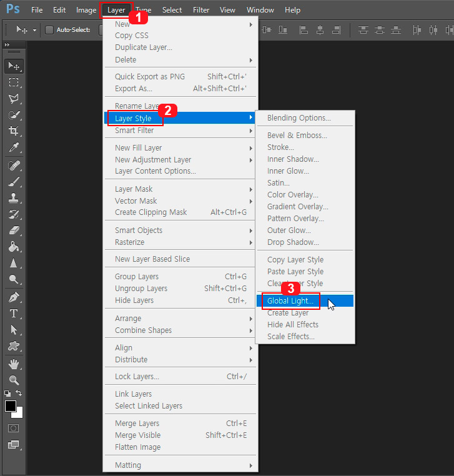Screen dimensions: 454x476
Task: Change screen mode icon
Action: coord(13,445)
